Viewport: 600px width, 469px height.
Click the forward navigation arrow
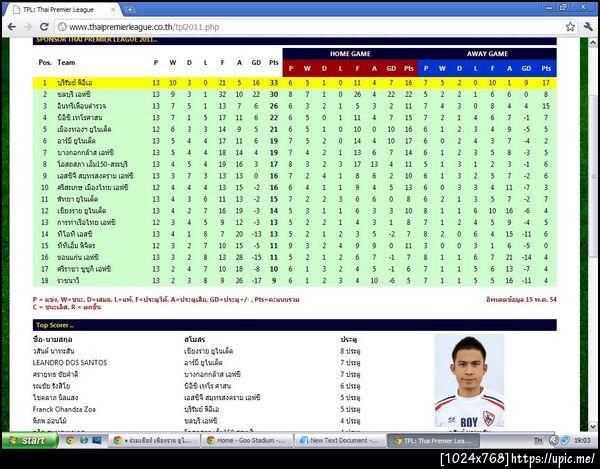click(28, 27)
